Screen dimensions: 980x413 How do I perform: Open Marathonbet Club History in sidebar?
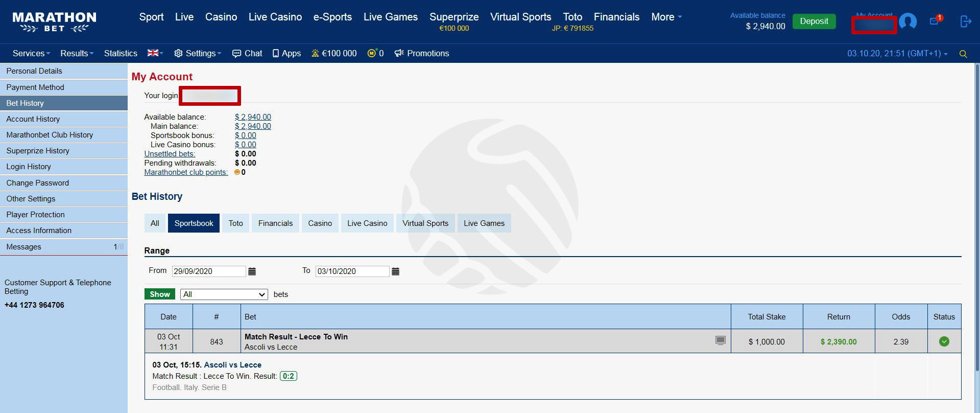[x=64, y=135]
